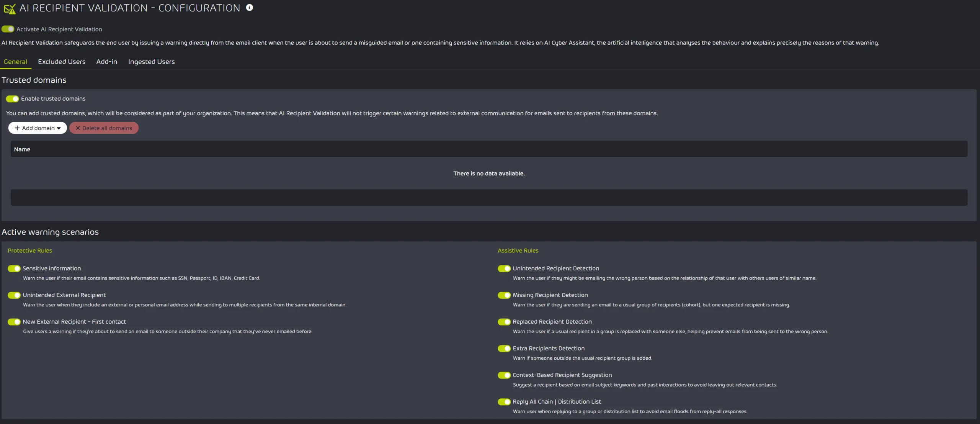Image resolution: width=980 pixels, height=424 pixels.
Task: Toggle Context-Based Recipient Suggestion
Action: pos(504,375)
